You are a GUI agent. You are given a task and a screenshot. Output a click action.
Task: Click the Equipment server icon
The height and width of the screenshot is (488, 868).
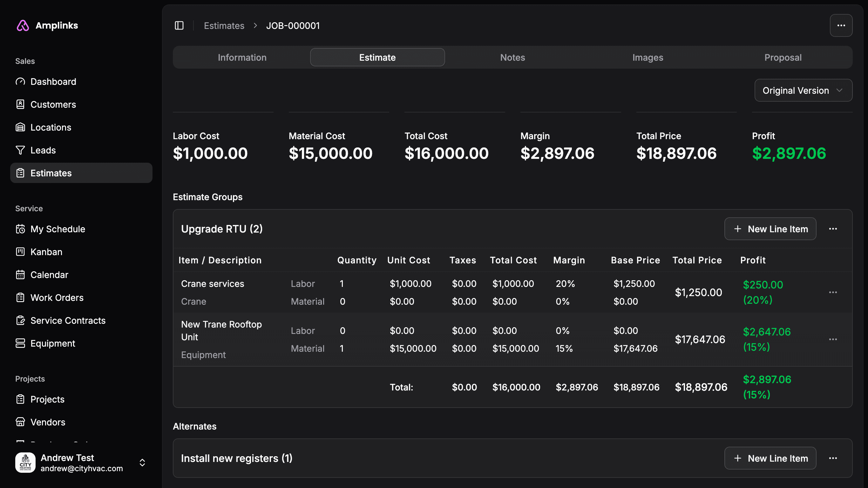pyautogui.click(x=20, y=343)
